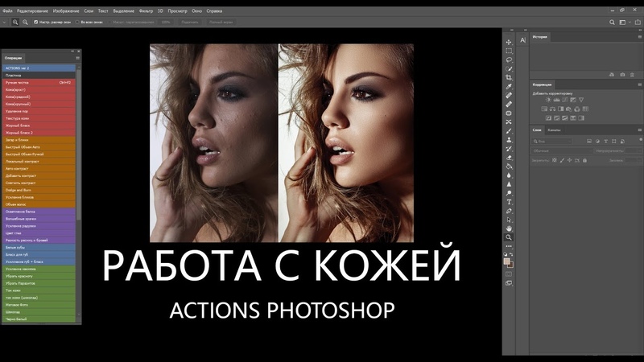Click the background color swatch
644x362 pixels.
point(511,265)
